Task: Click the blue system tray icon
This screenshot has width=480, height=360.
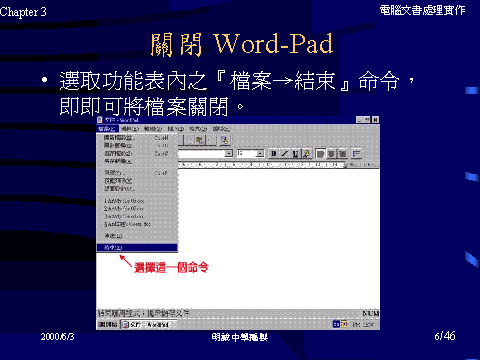Action: click(336, 324)
